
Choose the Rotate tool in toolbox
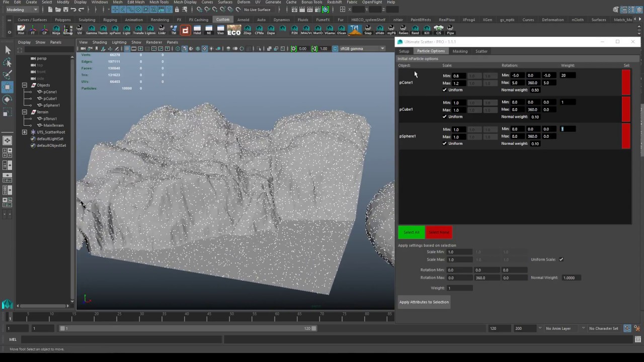[8, 100]
